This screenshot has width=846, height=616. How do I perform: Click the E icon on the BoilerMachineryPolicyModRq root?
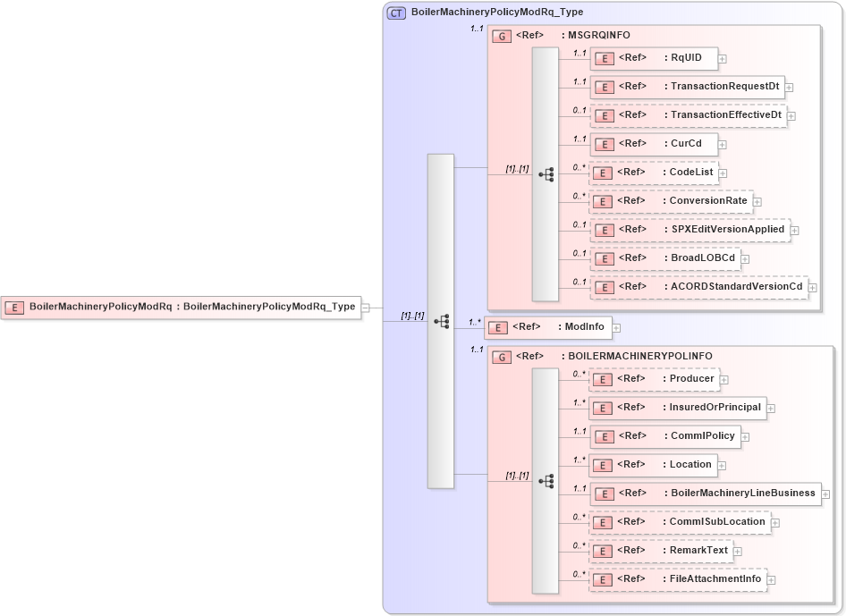(13, 307)
